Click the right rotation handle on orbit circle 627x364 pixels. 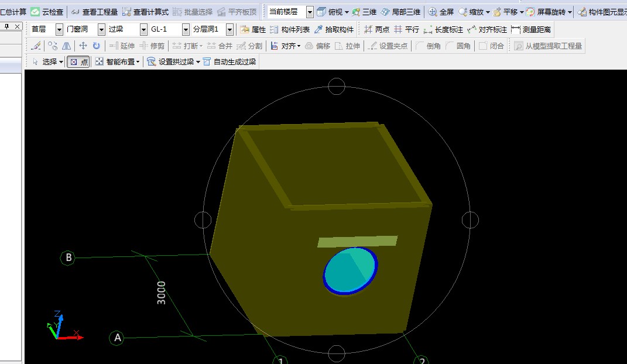click(x=470, y=220)
